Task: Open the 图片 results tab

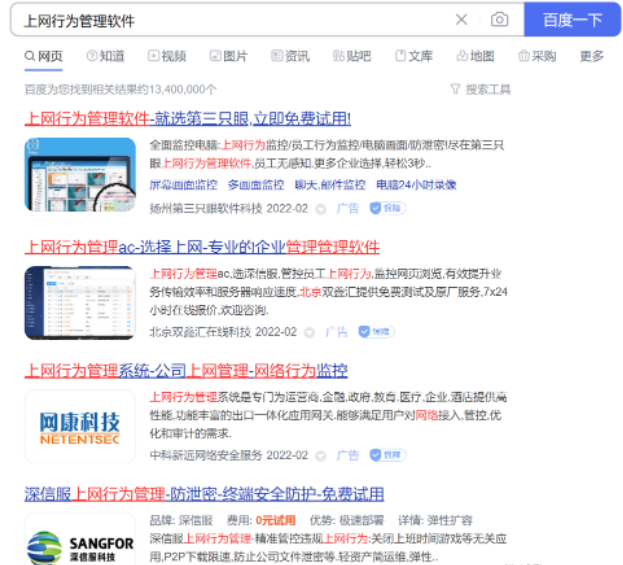Action: pos(228,56)
